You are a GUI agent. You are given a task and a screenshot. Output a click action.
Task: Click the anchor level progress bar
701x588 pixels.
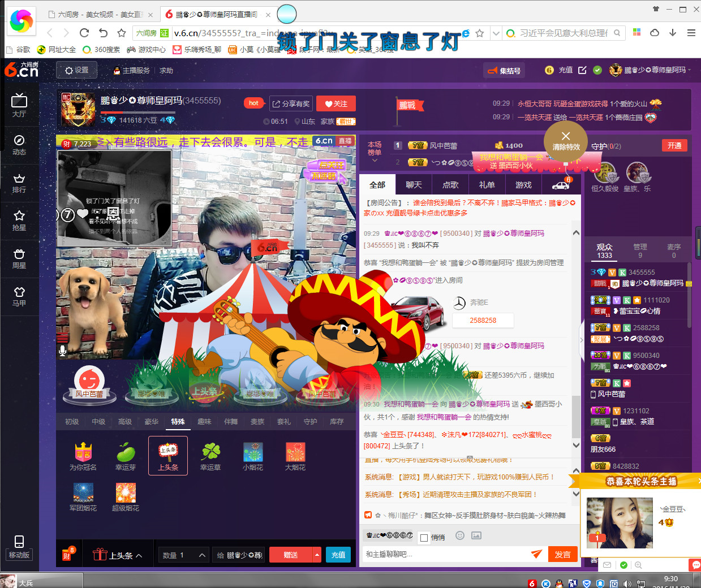coord(139,113)
